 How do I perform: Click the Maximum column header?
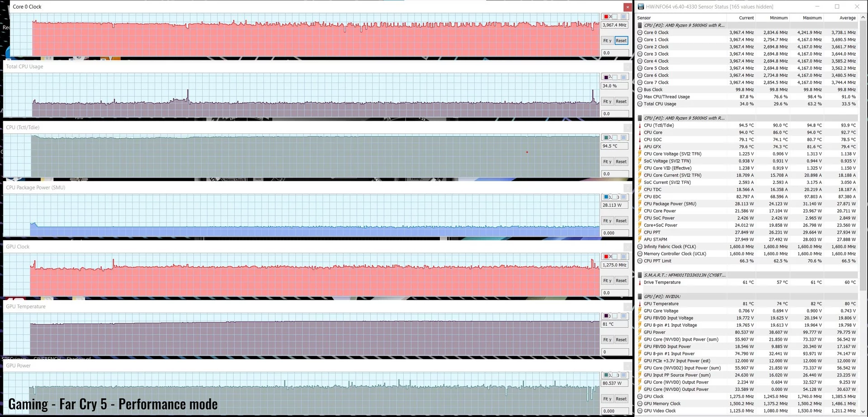click(x=812, y=18)
